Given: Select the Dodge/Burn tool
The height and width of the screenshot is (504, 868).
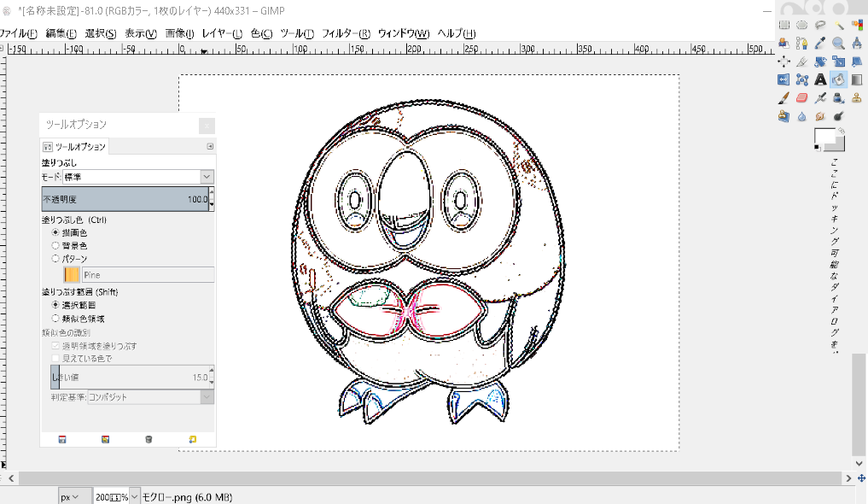Looking at the screenshot, I should 839,116.
